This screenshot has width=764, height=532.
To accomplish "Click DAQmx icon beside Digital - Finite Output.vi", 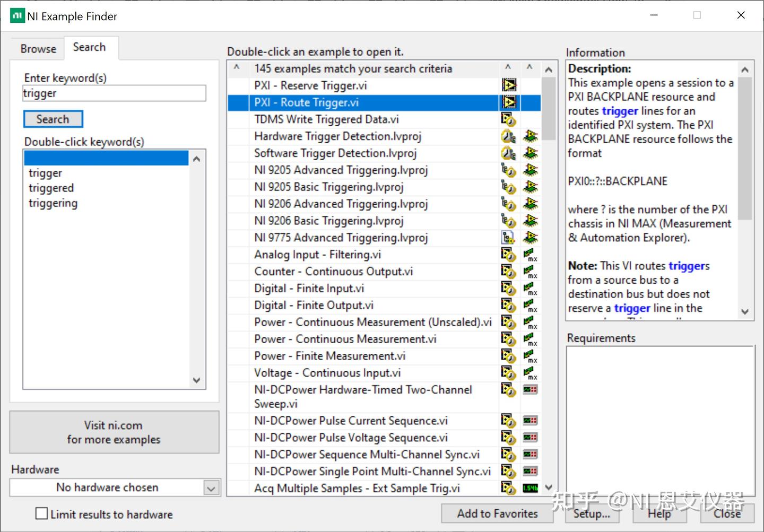I will tap(530, 306).
